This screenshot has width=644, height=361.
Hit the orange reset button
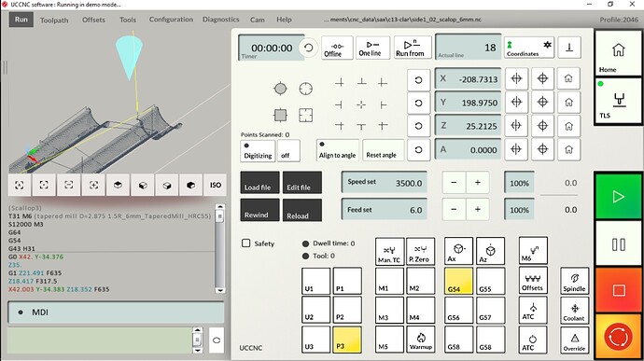coord(618,337)
